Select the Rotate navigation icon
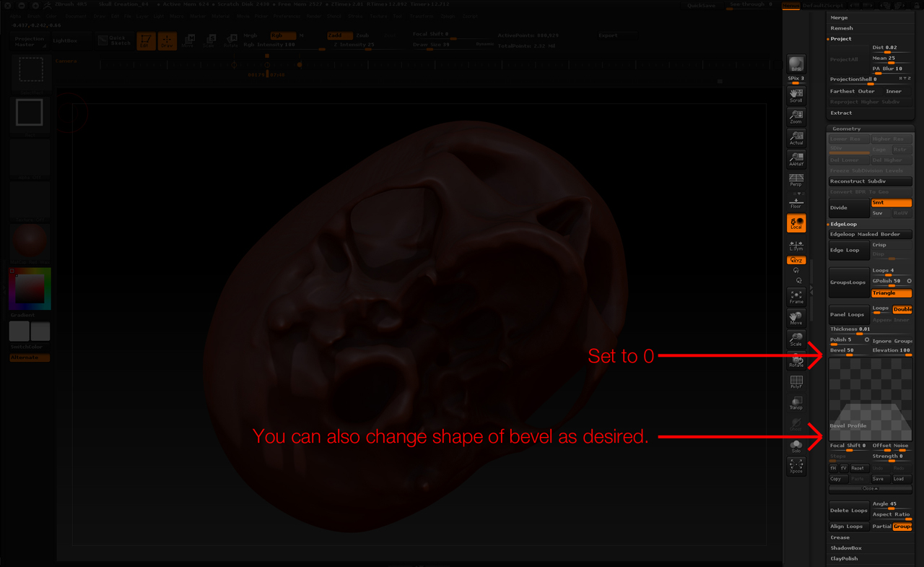924x567 pixels. click(796, 360)
